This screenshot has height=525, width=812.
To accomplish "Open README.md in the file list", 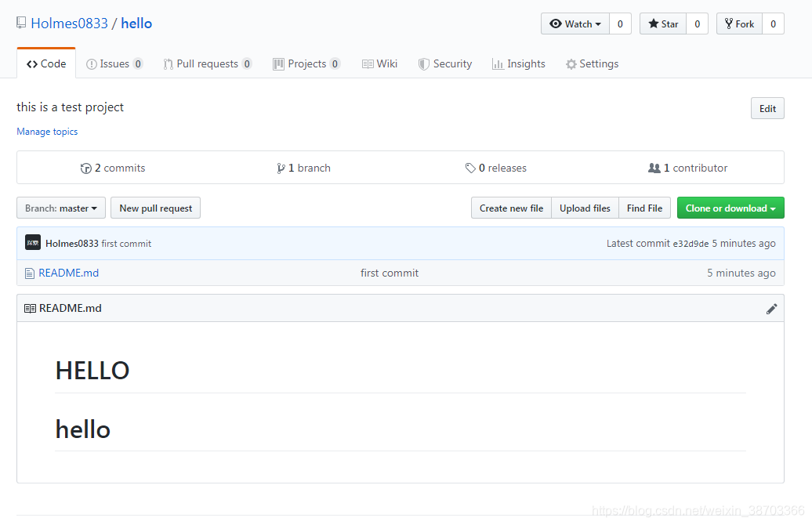I will (68, 273).
